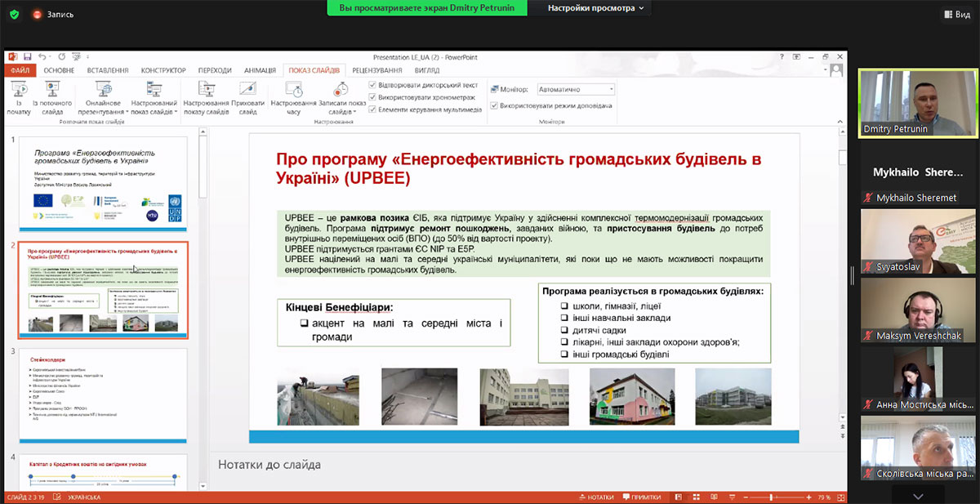Select slide 1 thumbnail in the slide panel

103,182
